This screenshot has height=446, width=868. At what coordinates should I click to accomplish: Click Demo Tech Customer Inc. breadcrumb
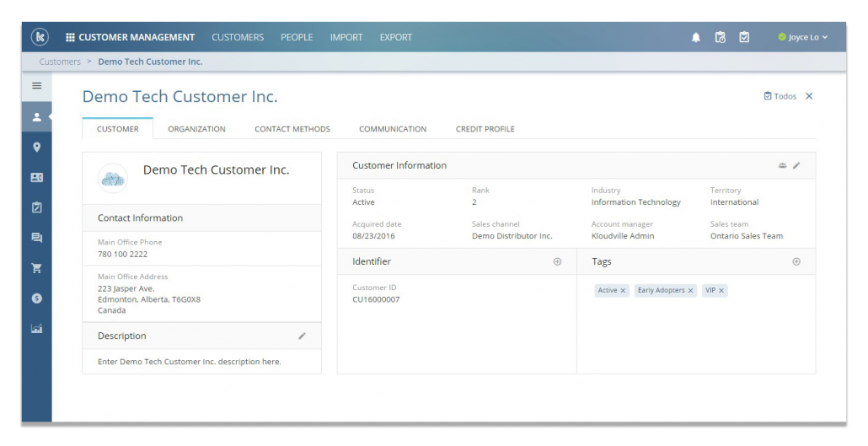click(x=150, y=62)
